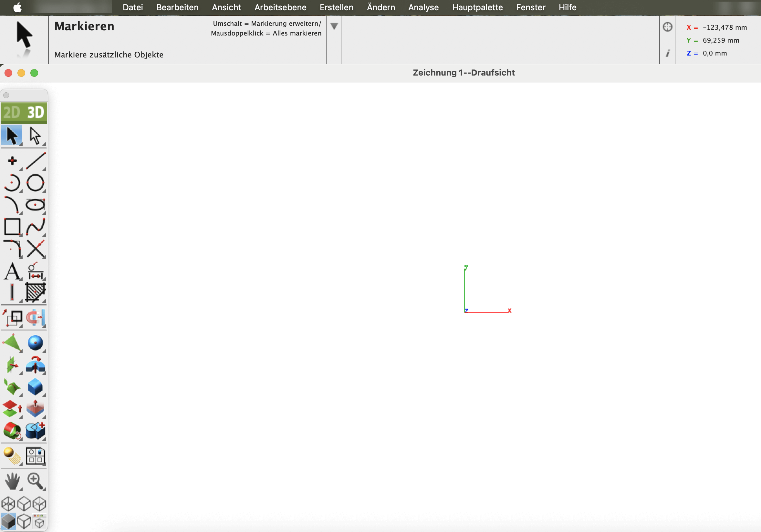Select the Zoom magnifier tool
The height and width of the screenshot is (532, 761).
(35, 481)
